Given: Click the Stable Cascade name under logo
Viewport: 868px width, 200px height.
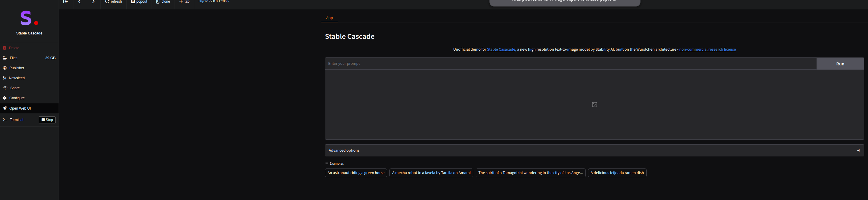Looking at the screenshot, I should 29,33.
